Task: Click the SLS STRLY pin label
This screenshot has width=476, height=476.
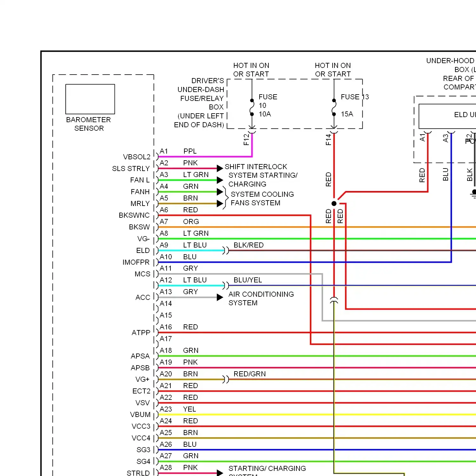Action: [x=131, y=169]
